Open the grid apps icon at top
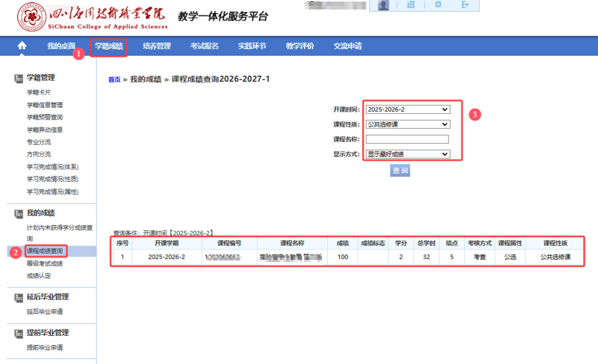The image size is (598, 364). pos(411,4)
